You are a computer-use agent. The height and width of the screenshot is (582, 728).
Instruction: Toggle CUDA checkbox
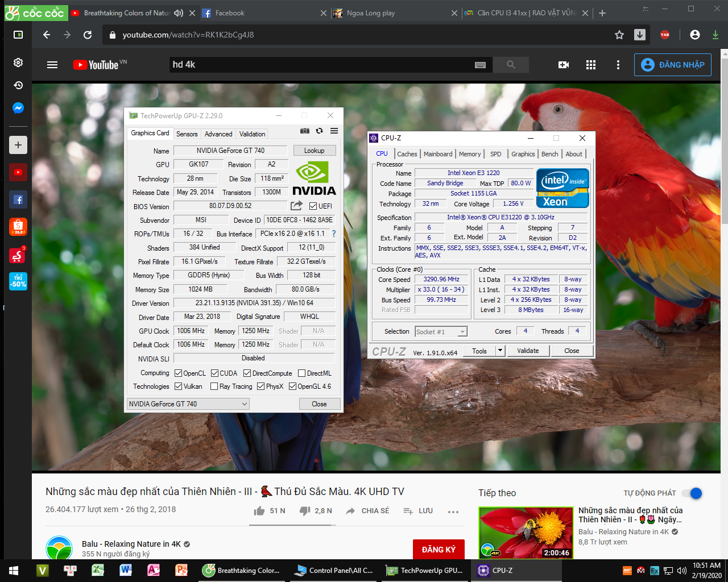point(214,373)
